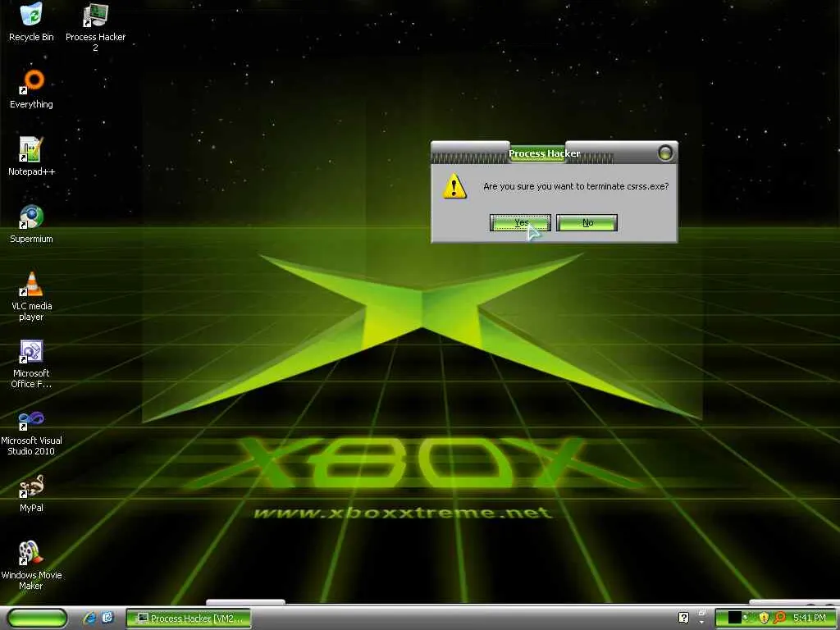The width and height of the screenshot is (840, 630).
Task: Open the language bar options arrow
Action: (701, 622)
